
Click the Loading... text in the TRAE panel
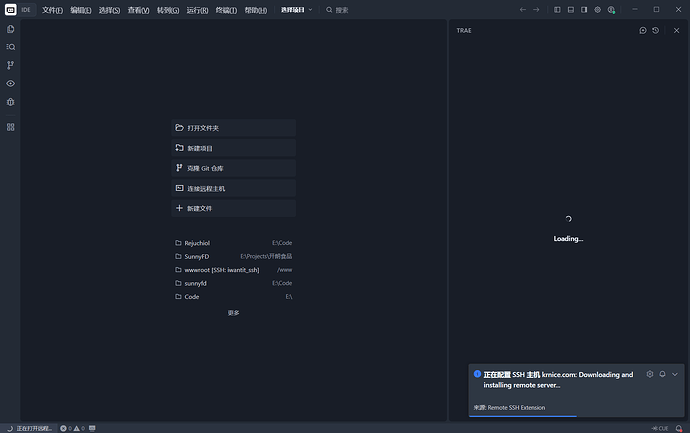568,239
